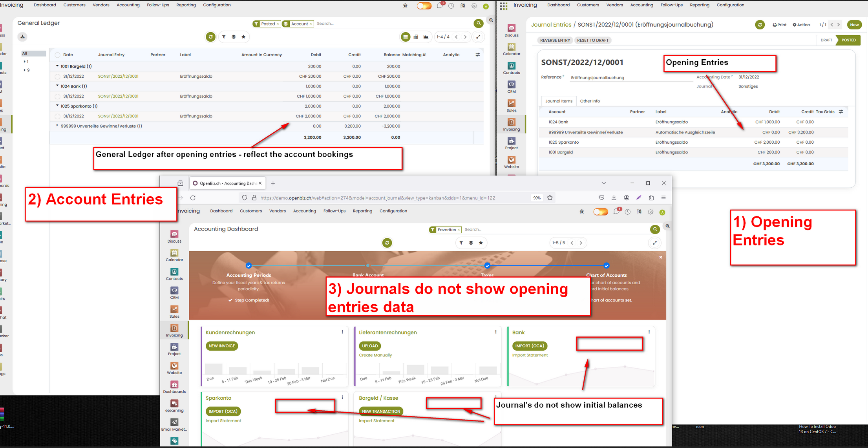Open Sales app in Journal Entries sidebar
Viewport: 868px width, 448px height.
[x=512, y=106]
